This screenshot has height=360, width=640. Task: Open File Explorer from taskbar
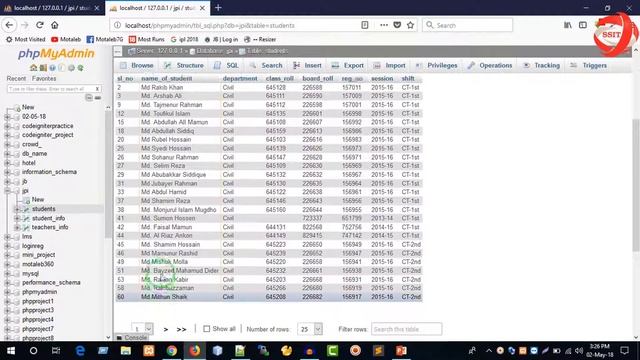[126, 351]
